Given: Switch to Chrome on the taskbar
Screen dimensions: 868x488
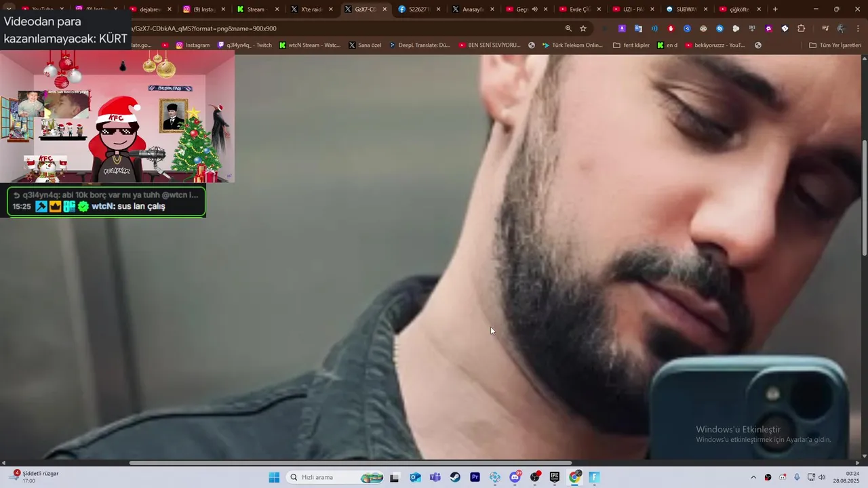Looking at the screenshot, I should point(575,477).
